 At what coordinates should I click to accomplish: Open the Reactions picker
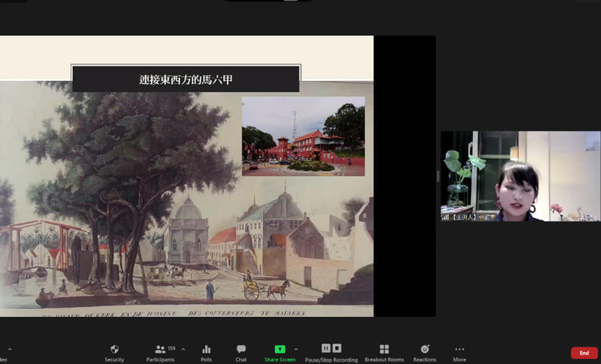[425, 353]
